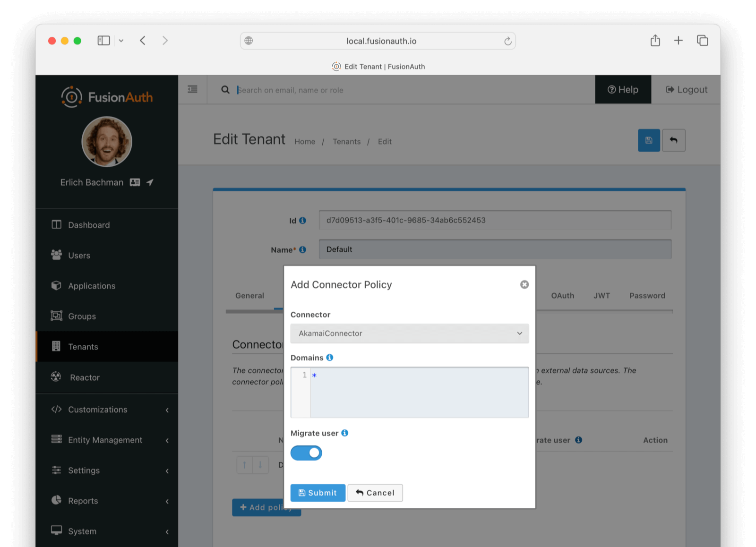Disable the Migrate user toggle
756x547 pixels.
point(306,453)
